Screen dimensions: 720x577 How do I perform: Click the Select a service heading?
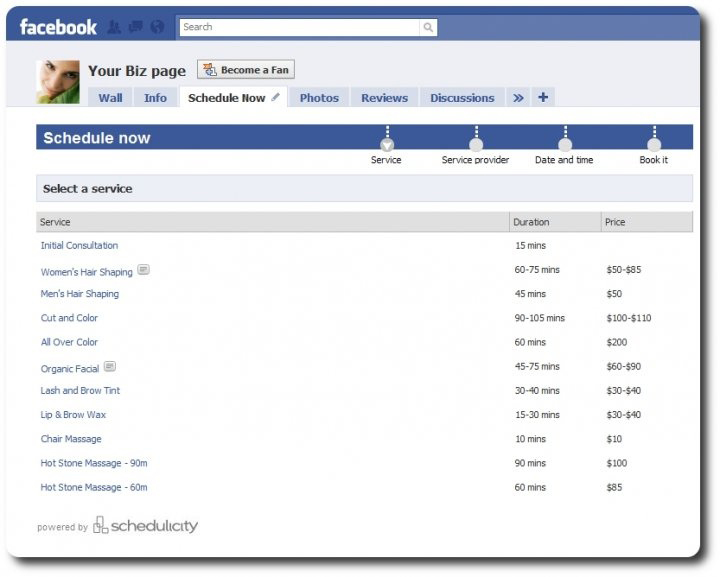[x=88, y=189]
